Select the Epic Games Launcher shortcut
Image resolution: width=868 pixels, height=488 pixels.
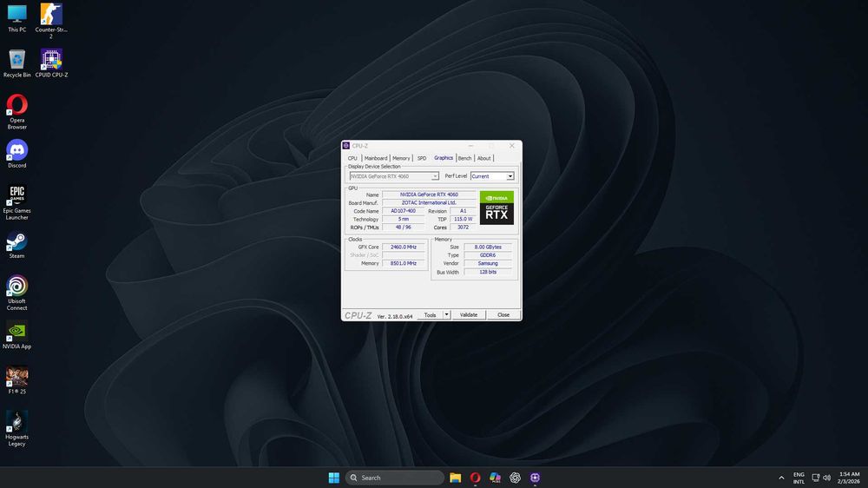(16, 202)
